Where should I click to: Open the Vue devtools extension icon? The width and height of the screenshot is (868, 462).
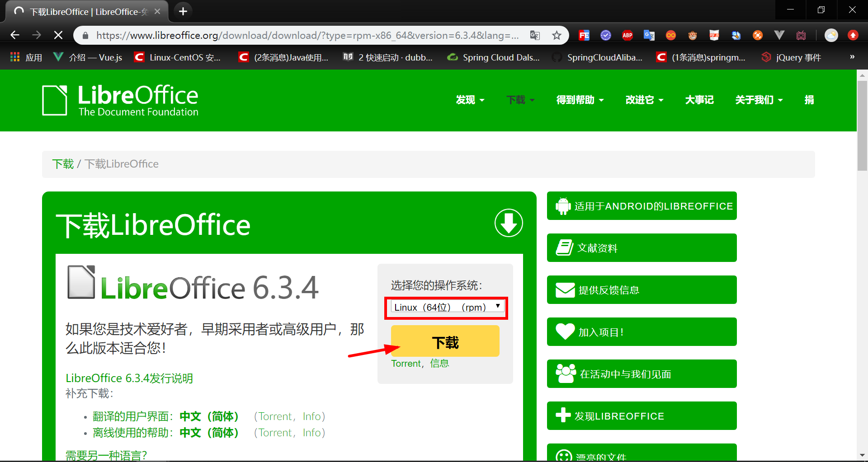coord(779,35)
